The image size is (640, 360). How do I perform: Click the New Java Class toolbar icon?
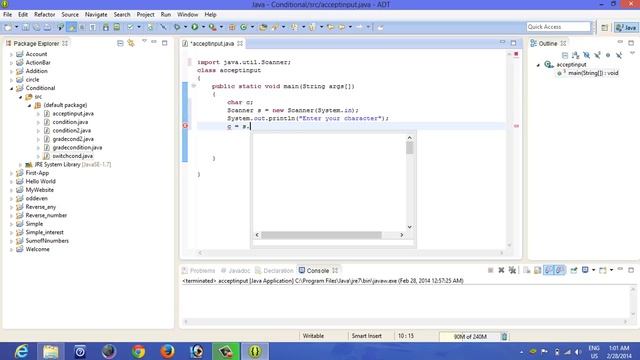[x=244, y=27]
